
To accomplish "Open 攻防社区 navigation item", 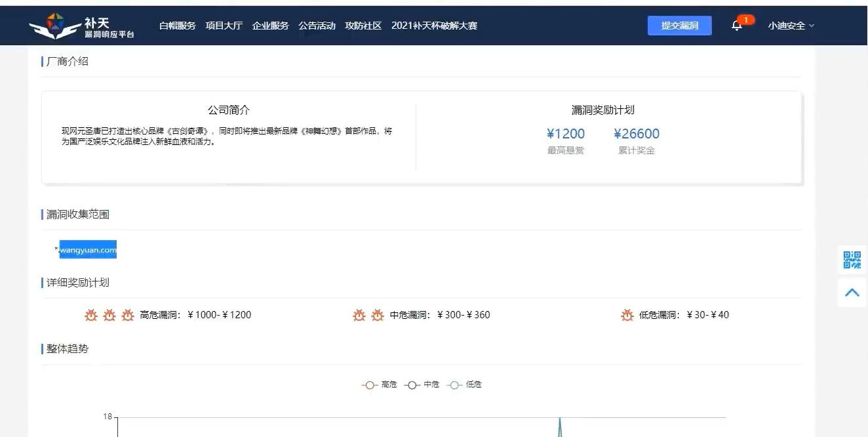I will coord(363,26).
